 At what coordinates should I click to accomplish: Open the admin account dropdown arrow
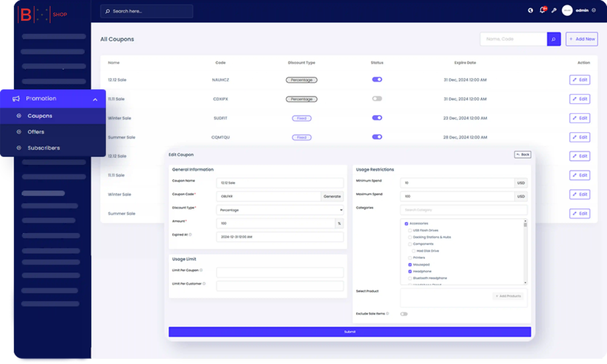[594, 10]
